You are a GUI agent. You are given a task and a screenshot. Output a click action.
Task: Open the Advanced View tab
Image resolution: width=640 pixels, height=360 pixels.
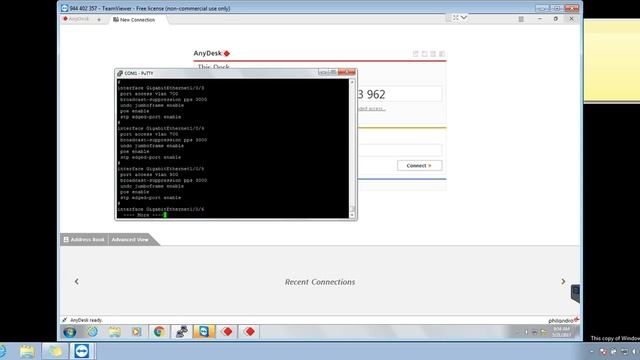tap(130, 240)
